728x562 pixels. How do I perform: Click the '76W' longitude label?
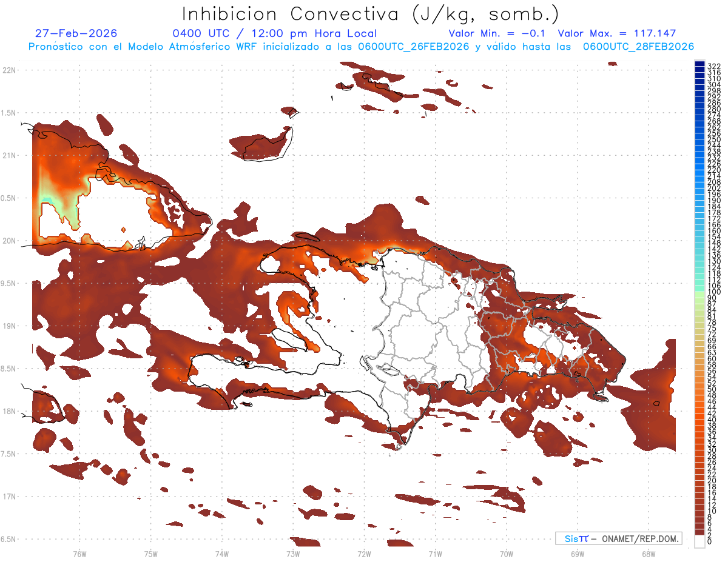(79, 554)
